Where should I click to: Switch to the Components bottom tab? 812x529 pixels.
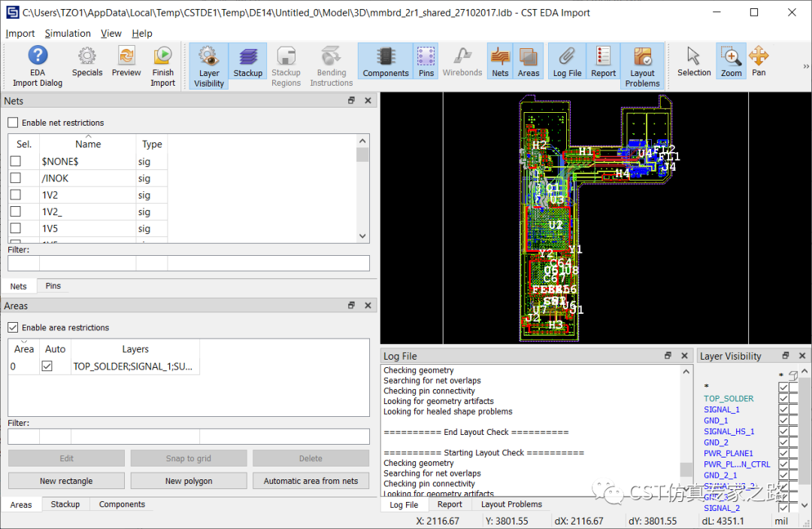pyautogui.click(x=123, y=504)
